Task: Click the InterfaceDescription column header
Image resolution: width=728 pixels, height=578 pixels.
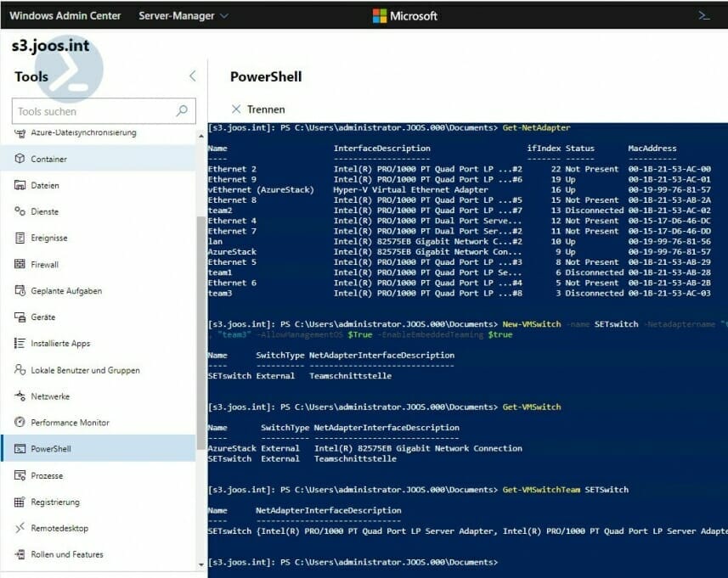Action: click(x=381, y=148)
